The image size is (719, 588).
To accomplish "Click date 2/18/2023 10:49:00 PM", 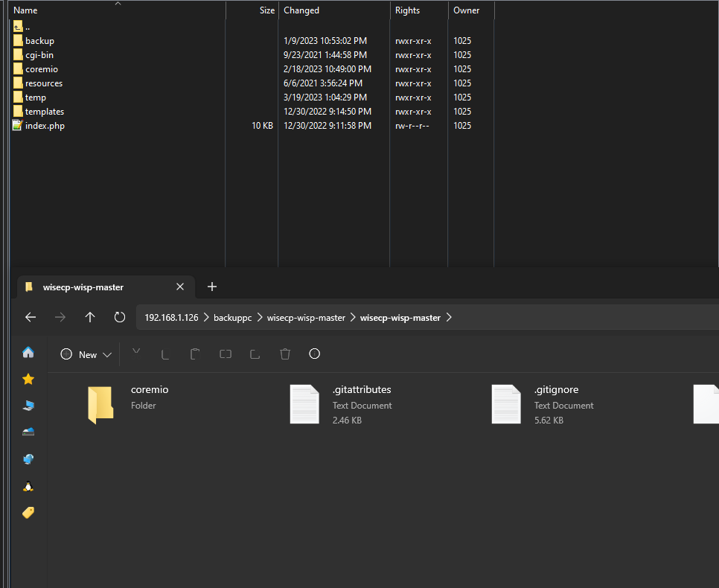I will click(327, 69).
